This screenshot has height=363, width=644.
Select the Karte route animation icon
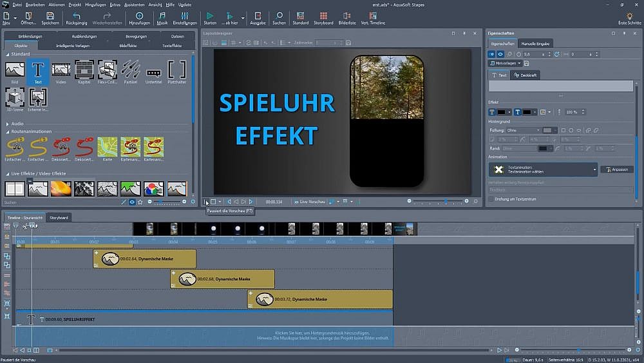click(107, 148)
